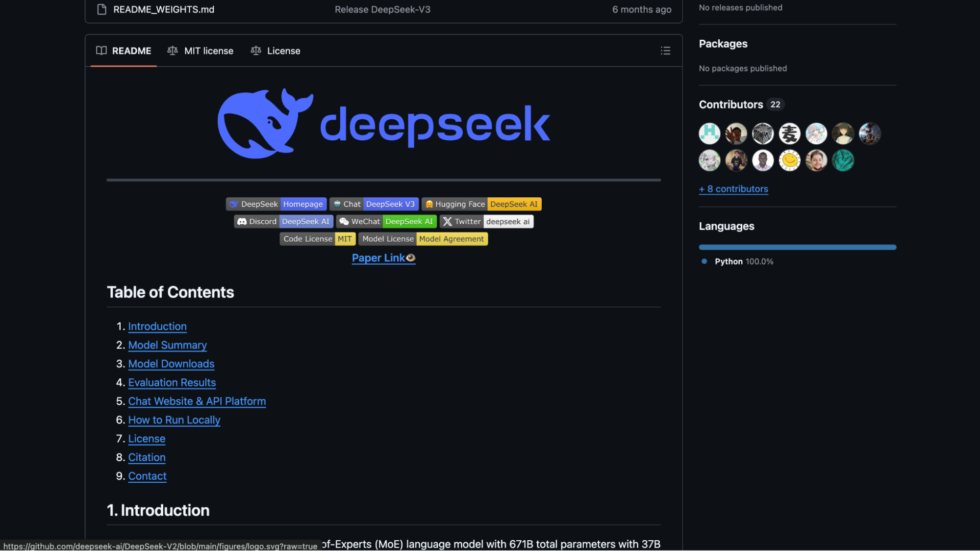Open the Python 100.0% language entry
The height and width of the screenshot is (551, 980).
pyautogui.click(x=737, y=262)
